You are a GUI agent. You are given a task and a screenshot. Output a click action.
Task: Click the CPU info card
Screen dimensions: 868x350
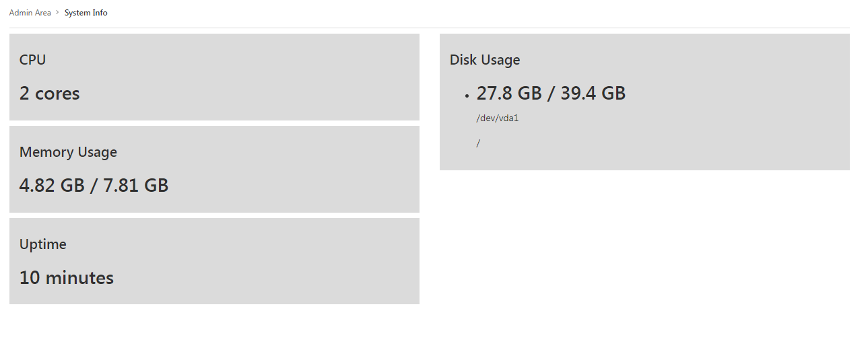pos(214,77)
